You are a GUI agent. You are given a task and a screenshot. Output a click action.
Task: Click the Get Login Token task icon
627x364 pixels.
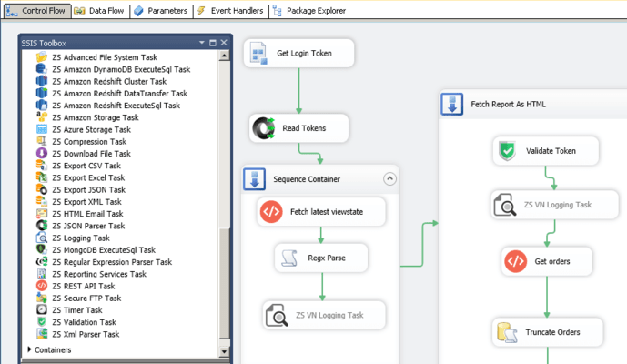pos(259,54)
